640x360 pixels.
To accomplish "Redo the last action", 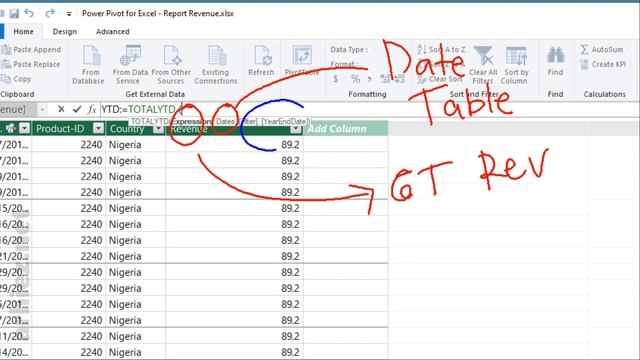I will 50,13.
